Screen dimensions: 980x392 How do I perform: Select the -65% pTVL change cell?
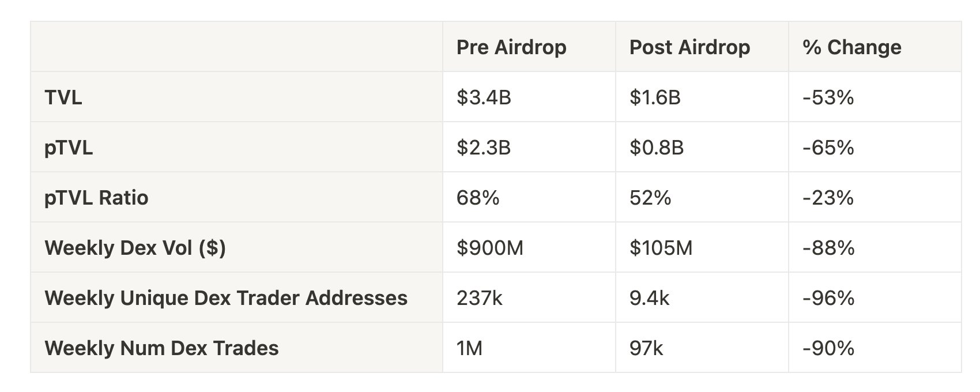[828, 148]
